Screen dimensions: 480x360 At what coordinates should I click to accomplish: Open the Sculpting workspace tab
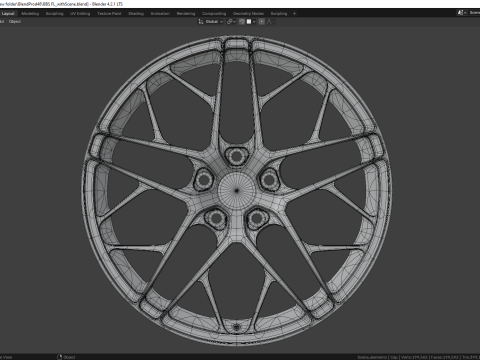coord(54,14)
